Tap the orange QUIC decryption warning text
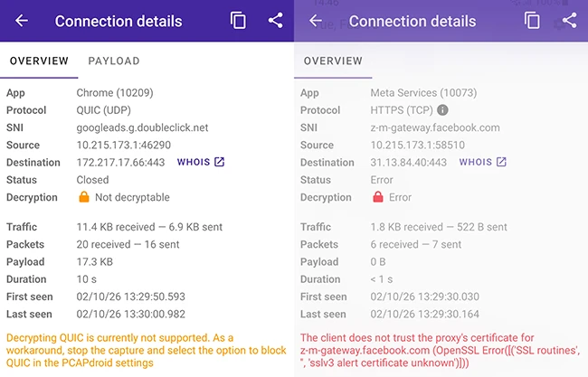This screenshot has height=377, width=588. pyautogui.click(x=145, y=350)
